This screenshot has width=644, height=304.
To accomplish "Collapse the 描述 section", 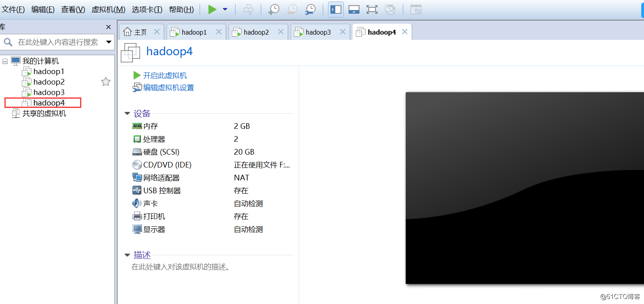I will [127, 255].
